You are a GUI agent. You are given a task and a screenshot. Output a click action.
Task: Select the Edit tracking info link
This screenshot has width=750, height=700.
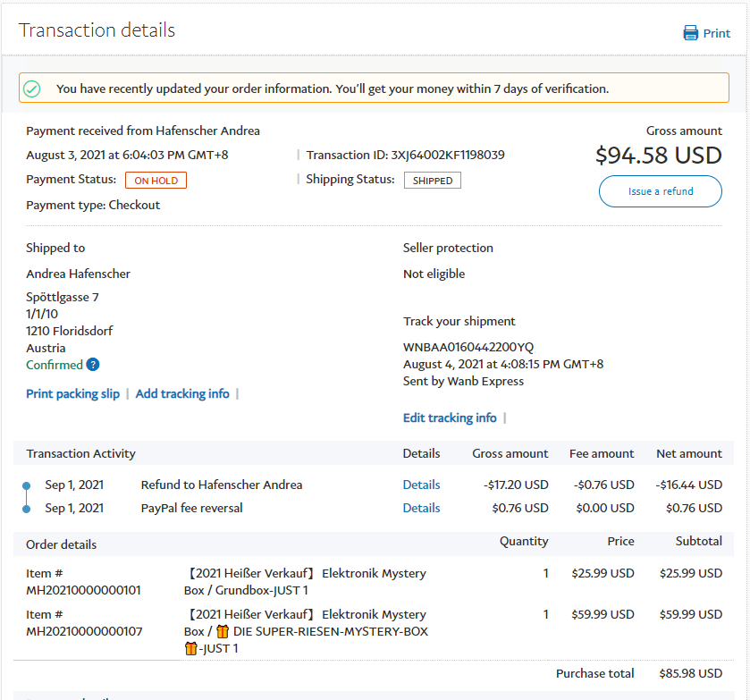[450, 417]
